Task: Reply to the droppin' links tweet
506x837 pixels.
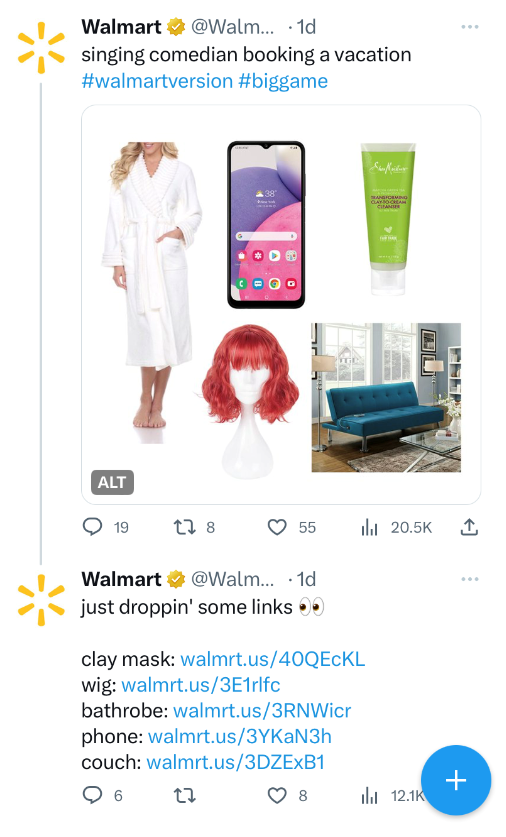Action: click(92, 795)
